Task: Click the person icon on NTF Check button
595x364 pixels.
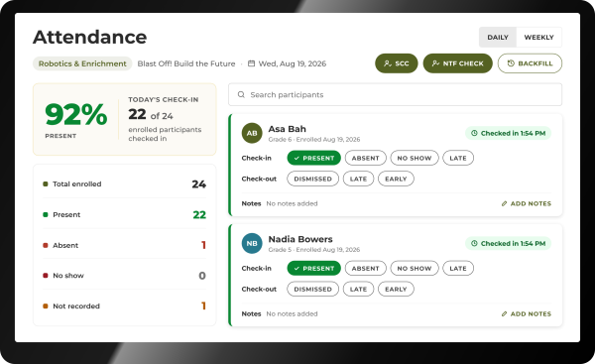Action: pos(435,63)
